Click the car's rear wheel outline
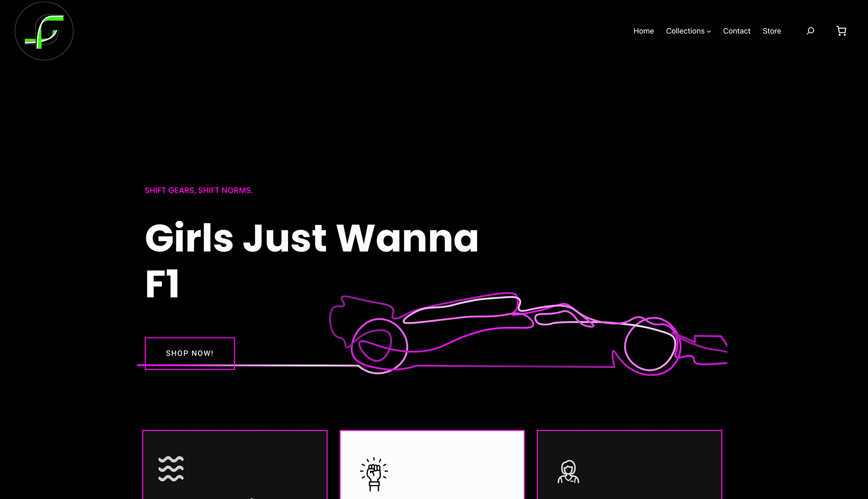 click(379, 346)
